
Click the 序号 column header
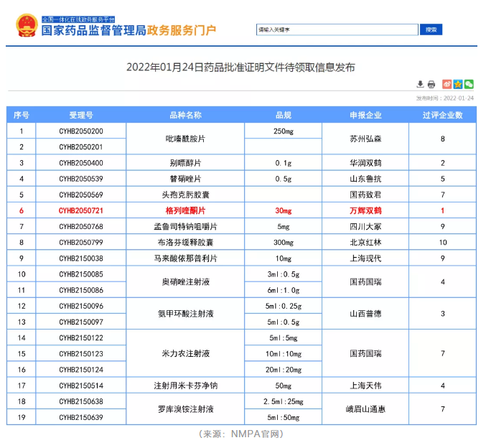[22, 116]
